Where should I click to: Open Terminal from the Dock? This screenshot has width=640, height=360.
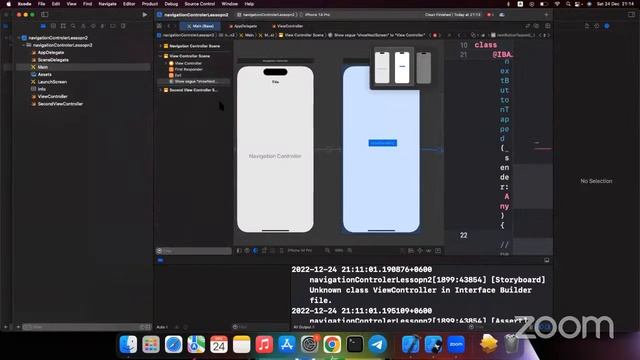coord(355,344)
